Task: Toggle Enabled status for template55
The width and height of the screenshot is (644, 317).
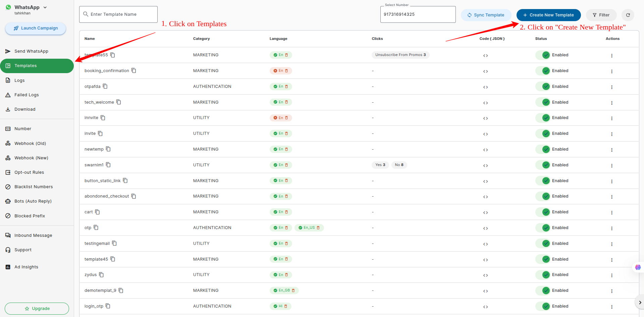Action: (543, 55)
